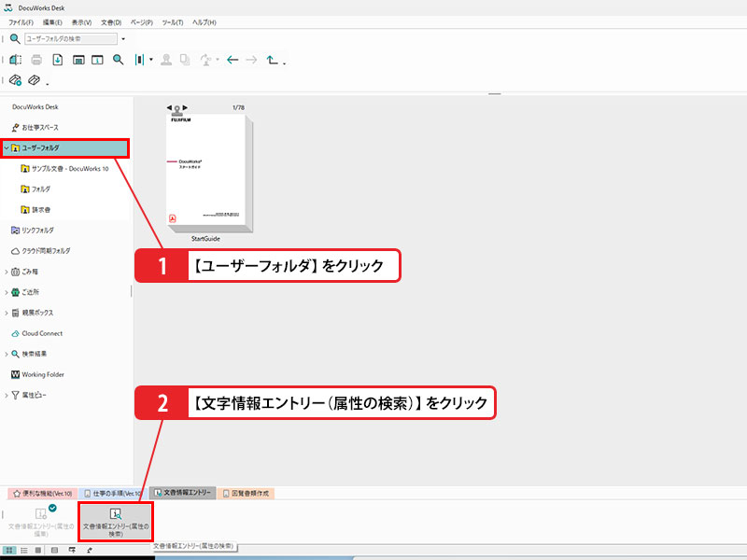This screenshot has height=560, width=747.
Task: Expand the ごみ箱 tree node
Action: [x=6, y=272]
